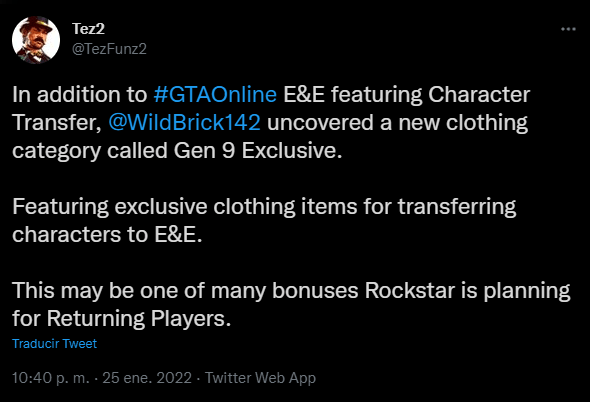Open the 10:40 p. m. timestamp link
590x402 pixels.
click(x=51, y=378)
